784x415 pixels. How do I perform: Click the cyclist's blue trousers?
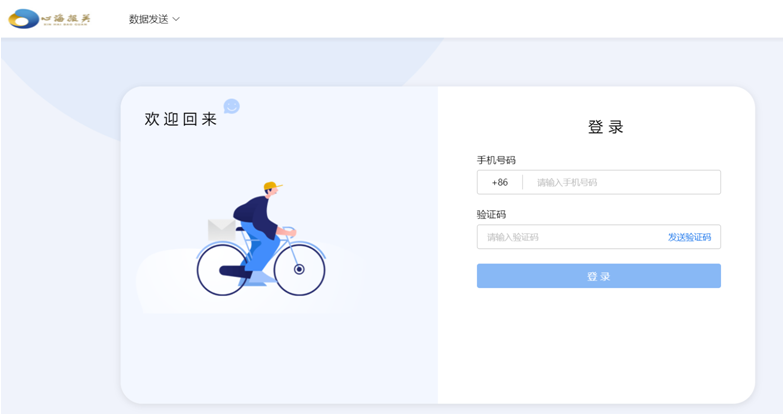[x=258, y=250]
